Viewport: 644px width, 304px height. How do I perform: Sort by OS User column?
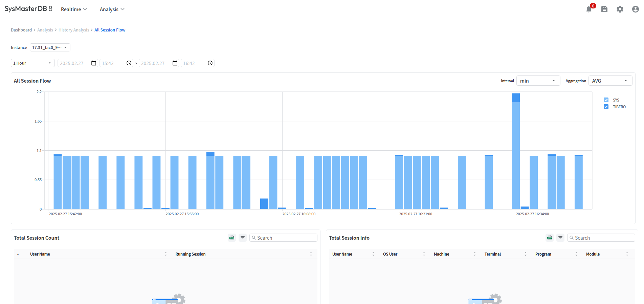pos(424,254)
